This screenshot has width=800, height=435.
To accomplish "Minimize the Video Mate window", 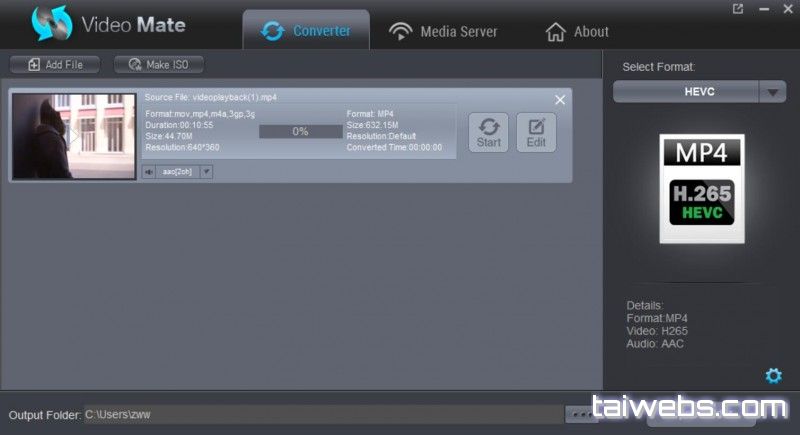I will [x=762, y=9].
